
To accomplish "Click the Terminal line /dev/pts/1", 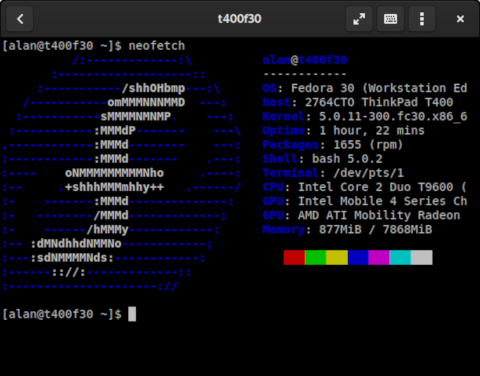I will tap(333, 173).
